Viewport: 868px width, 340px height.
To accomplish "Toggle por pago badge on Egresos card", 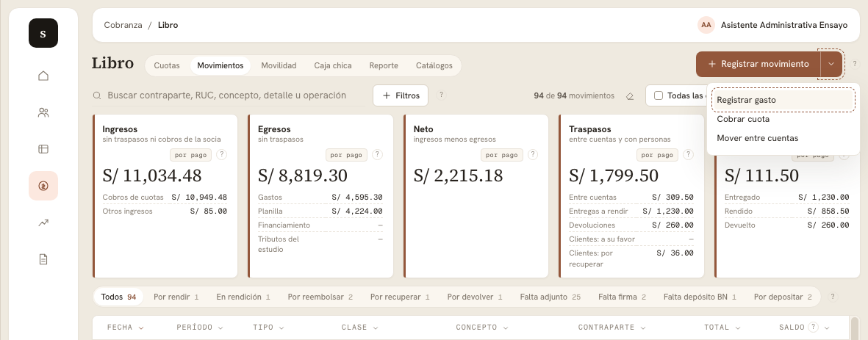I will pyautogui.click(x=346, y=155).
